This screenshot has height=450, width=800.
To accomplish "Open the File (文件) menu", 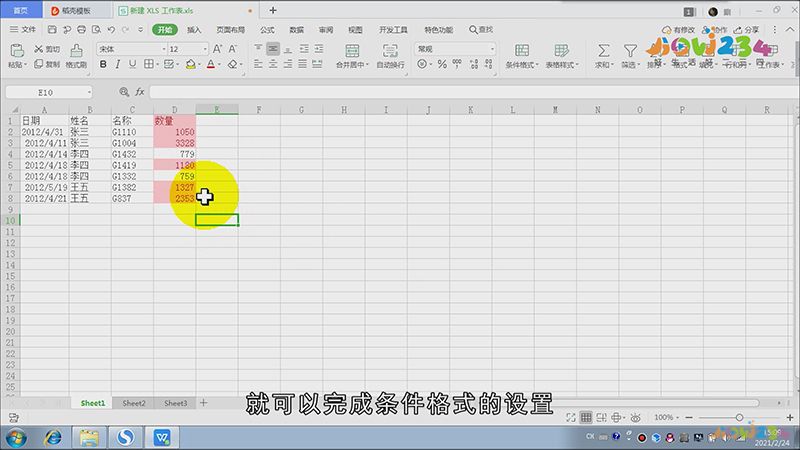I will [23, 30].
